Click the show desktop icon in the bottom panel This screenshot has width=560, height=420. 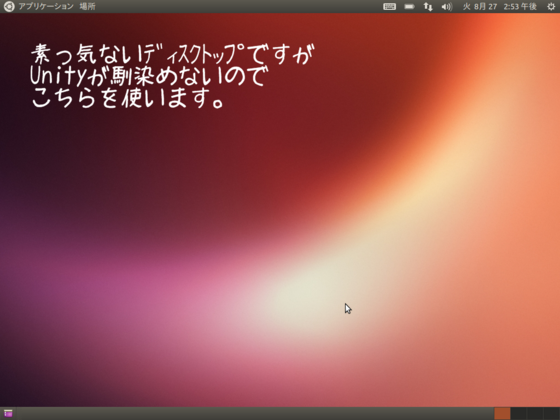(x=8, y=413)
